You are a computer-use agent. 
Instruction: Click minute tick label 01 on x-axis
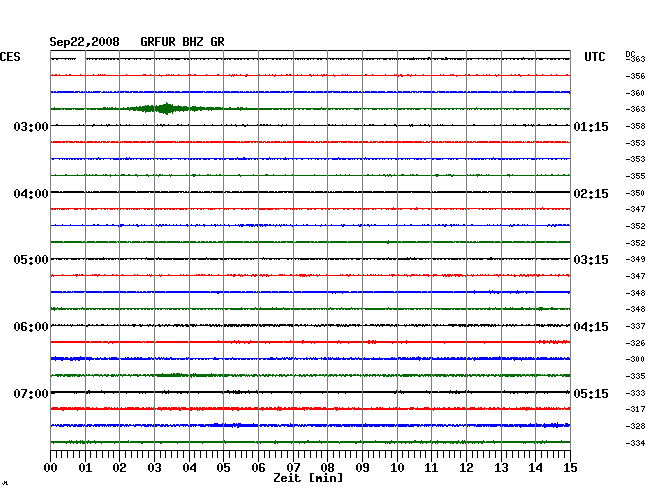pyautogui.click(x=85, y=467)
